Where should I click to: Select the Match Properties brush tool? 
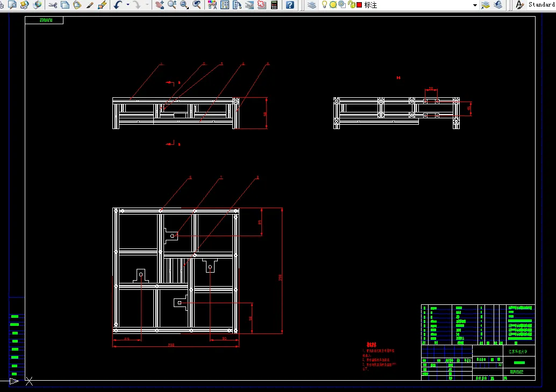pos(90,5)
